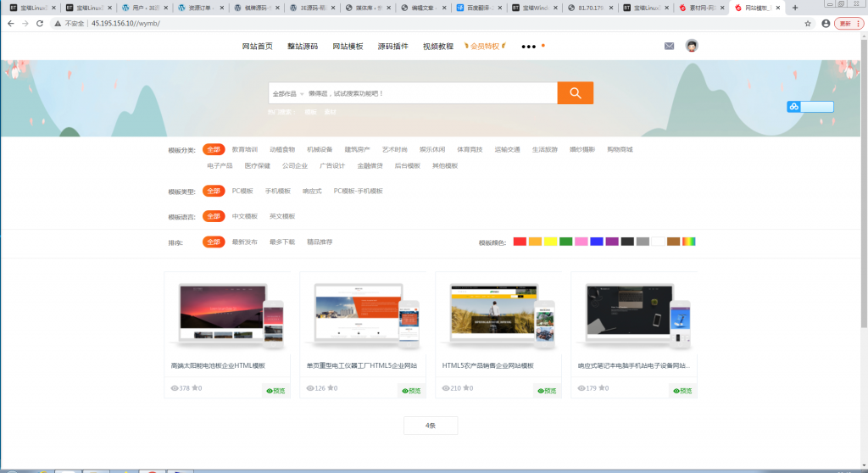Open the Chrome profile account icon

tap(826, 24)
